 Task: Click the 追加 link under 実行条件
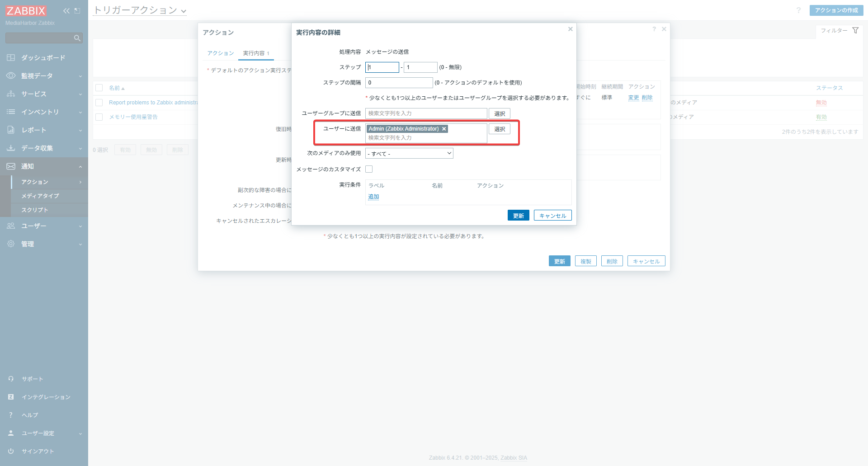(x=373, y=197)
